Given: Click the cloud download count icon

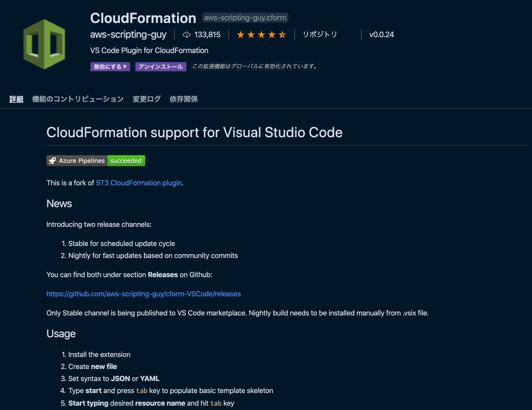Looking at the screenshot, I should coord(187,35).
